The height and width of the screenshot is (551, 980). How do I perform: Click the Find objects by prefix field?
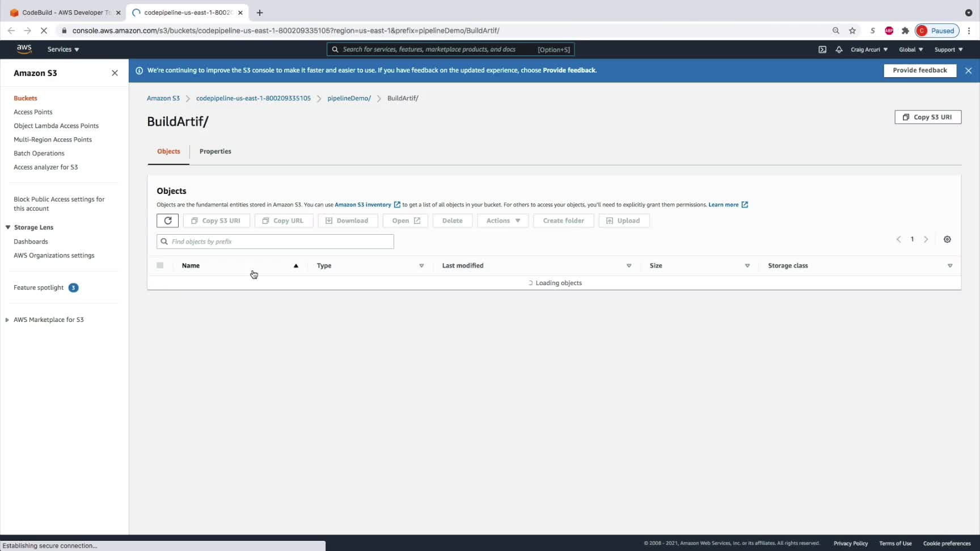(x=275, y=241)
